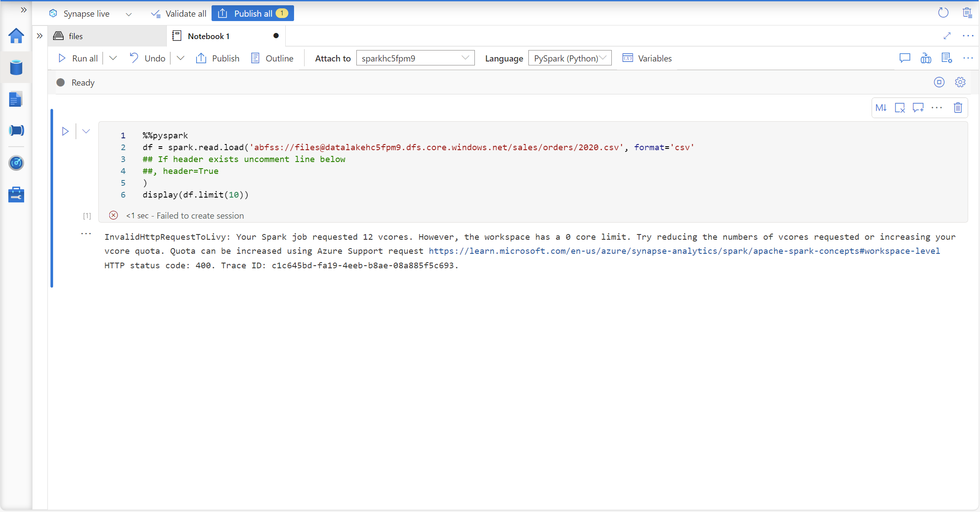This screenshot has width=980, height=512.
Task: Publish the notebook
Action: (218, 58)
